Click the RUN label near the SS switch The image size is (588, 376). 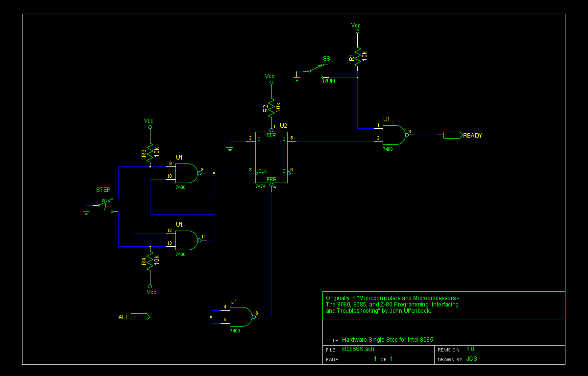[x=329, y=81]
